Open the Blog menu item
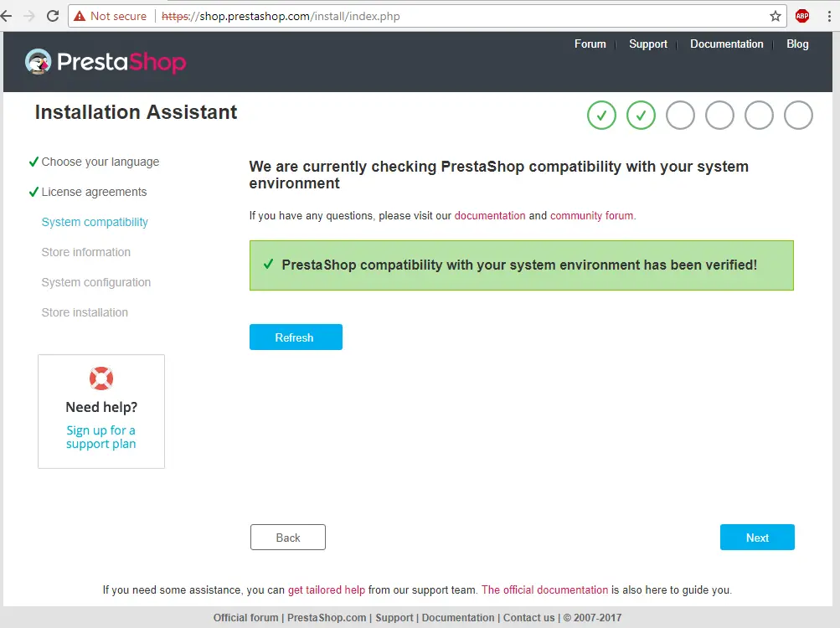The width and height of the screenshot is (840, 628). 797,44
